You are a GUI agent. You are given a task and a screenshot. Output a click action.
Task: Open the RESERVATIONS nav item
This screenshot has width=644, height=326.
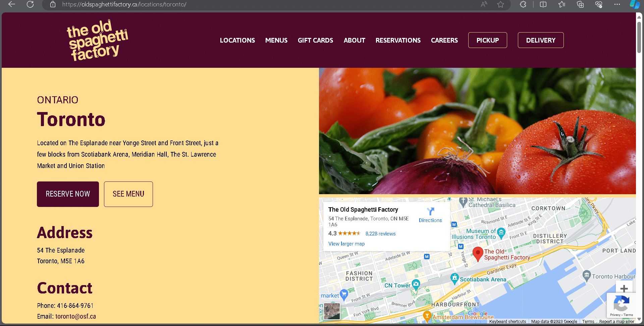[398, 40]
